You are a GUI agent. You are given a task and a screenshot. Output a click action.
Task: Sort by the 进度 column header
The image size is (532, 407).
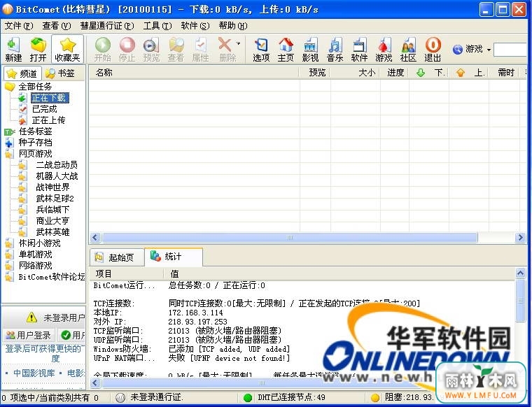pyautogui.click(x=395, y=73)
